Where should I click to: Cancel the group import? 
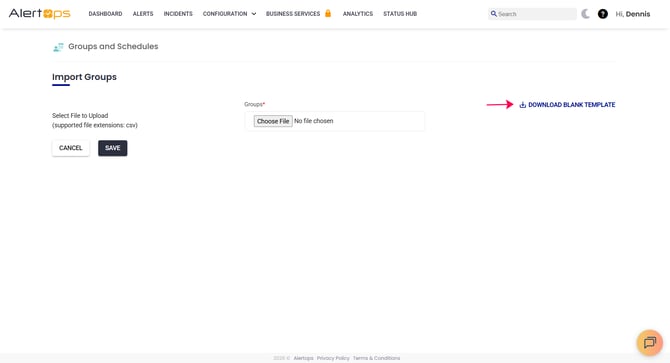click(71, 148)
